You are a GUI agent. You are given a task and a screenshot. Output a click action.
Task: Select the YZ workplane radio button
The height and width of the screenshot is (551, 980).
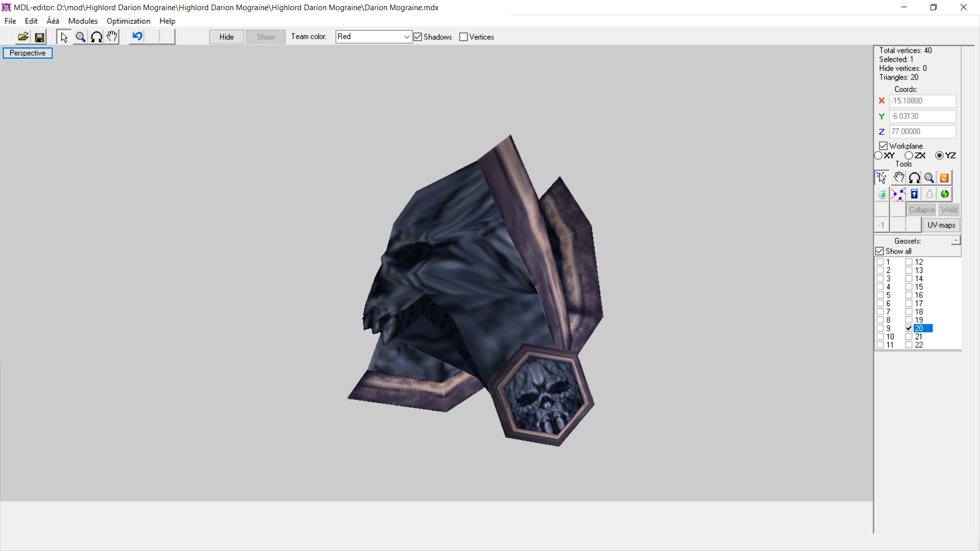(x=939, y=156)
